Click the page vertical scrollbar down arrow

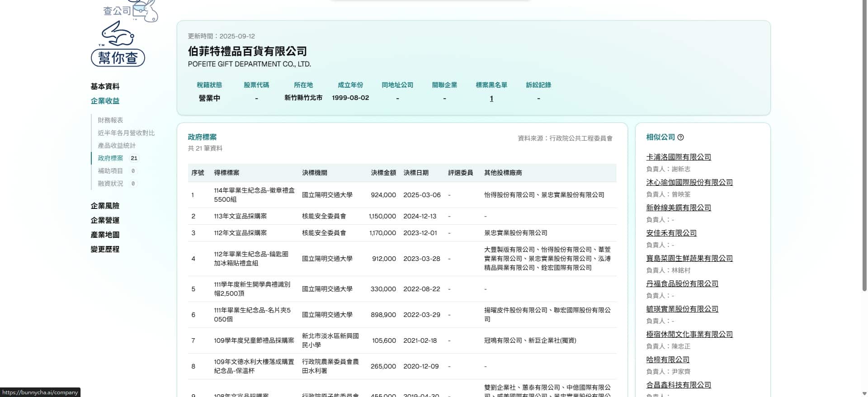tap(864, 393)
